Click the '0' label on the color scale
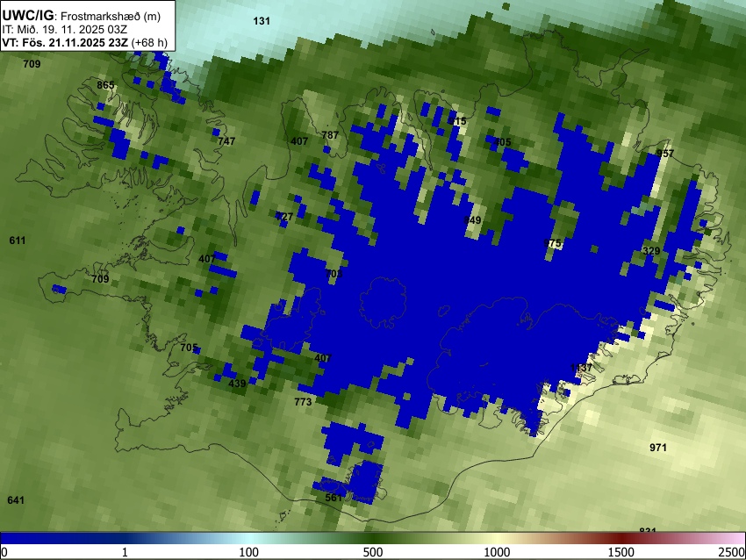Viewport: 746px width, 560px height. point(4,552)
